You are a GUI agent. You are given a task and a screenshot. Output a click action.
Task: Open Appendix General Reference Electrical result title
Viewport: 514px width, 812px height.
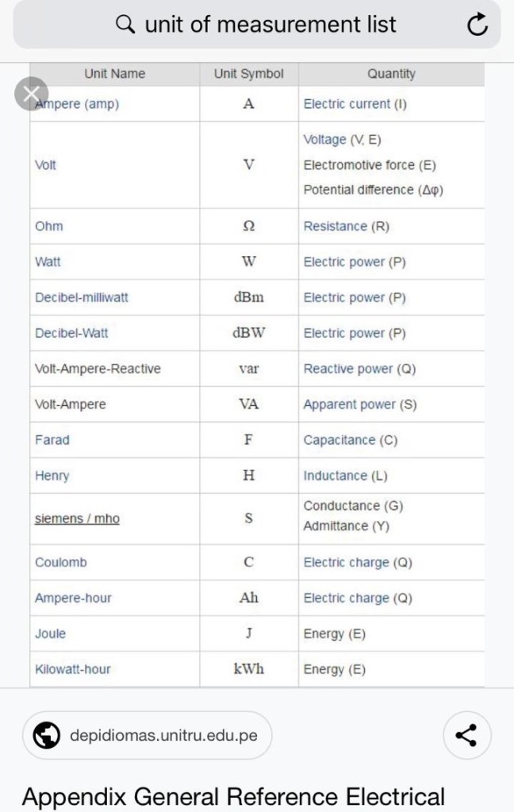click(233, 796)
